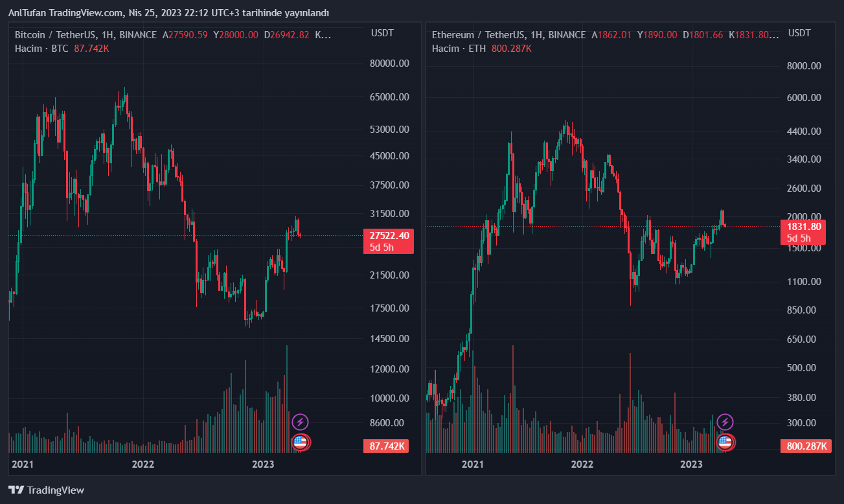Click 2021 on the Bitcoin time axis
This screenshot has width=844, height=504.
click(23, 464)
